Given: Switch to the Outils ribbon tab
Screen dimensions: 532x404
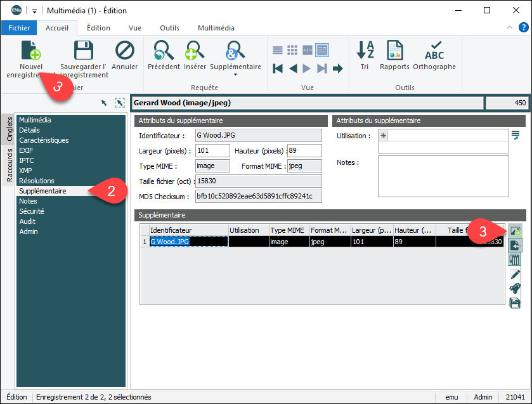Looking at the screenshot, I should click(x=169, y=28).
